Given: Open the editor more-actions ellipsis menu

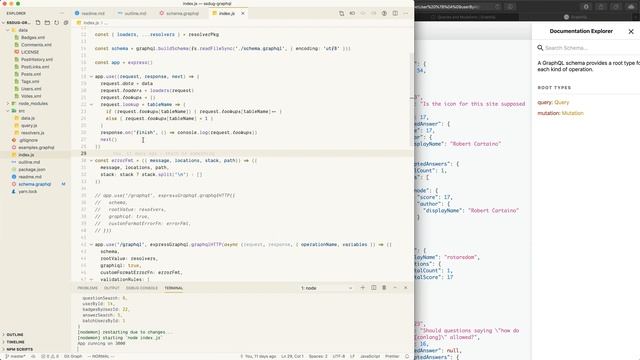Looking at the screenshot, I should coord(406,13).
